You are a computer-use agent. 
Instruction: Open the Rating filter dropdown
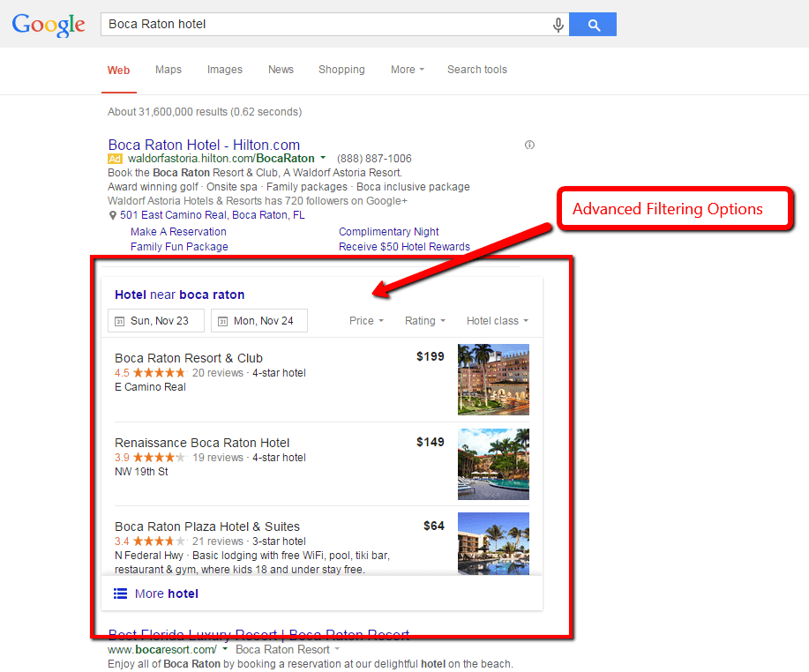coord(425,321)
